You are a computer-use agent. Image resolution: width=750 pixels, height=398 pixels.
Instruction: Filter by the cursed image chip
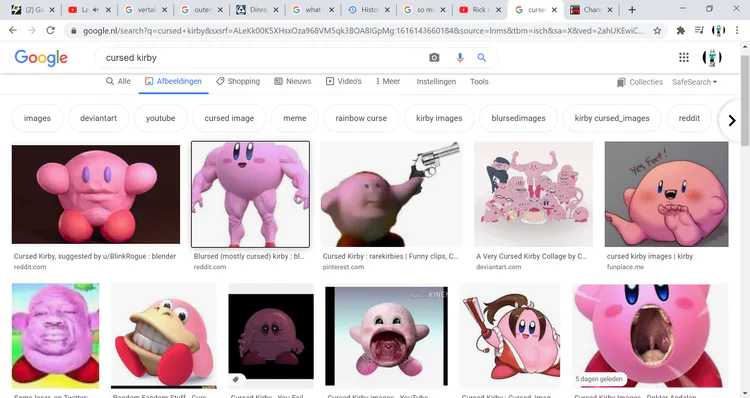click(229, 118)
